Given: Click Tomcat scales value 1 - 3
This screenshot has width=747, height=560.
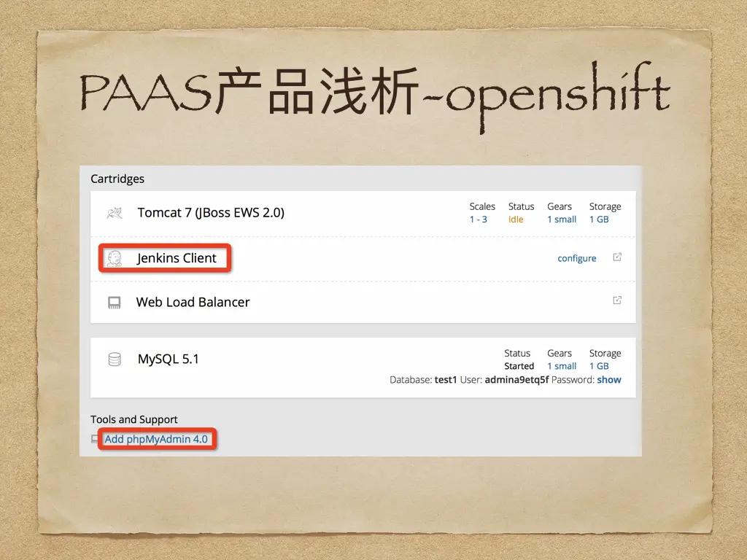Looking at the screenshot, I should 479,219.
